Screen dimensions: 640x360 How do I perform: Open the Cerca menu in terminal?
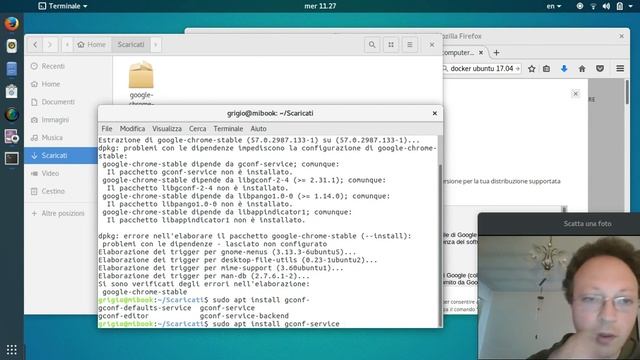198,129
